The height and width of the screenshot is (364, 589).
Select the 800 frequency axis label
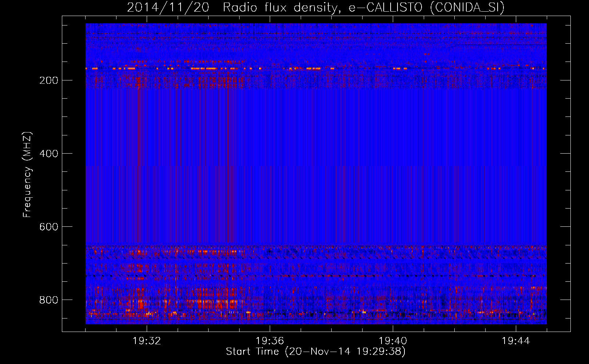[x=49, y=300]
